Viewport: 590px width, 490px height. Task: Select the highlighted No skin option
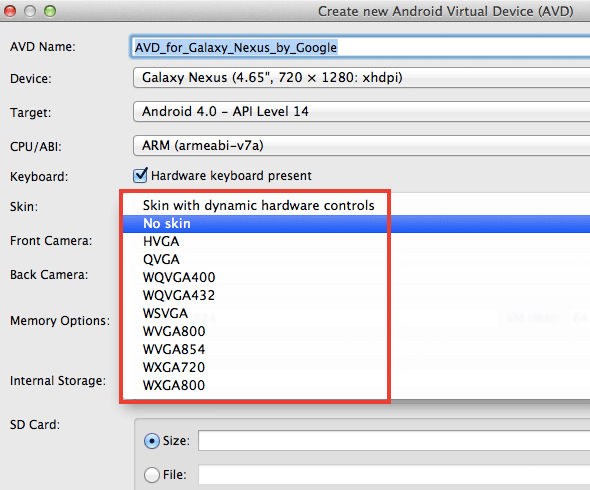coord(356,224)
